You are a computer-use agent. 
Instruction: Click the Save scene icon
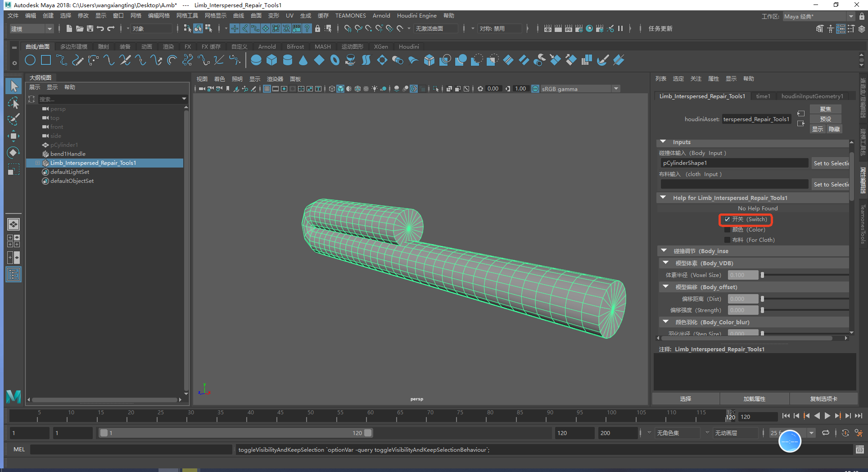click(90, 28)
